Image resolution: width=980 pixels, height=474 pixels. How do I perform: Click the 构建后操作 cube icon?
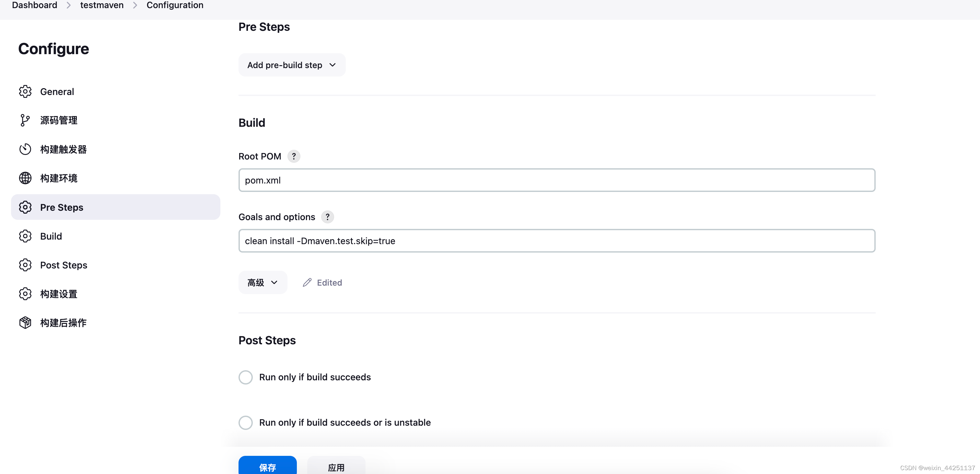click(x=25, y=323)
